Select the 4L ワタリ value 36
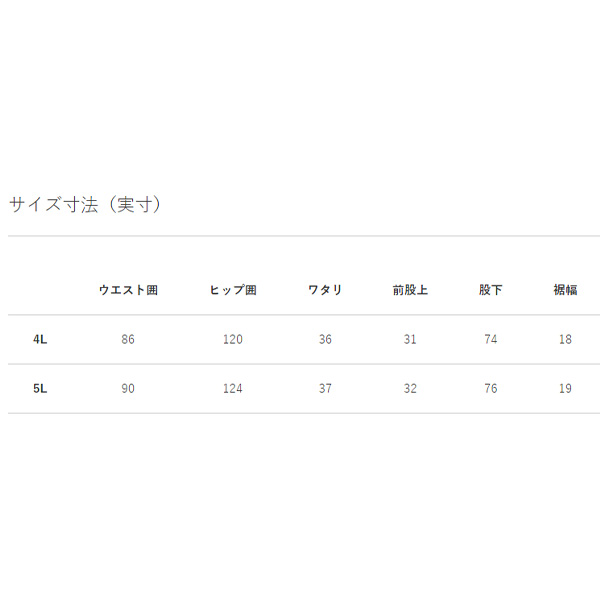 click(x=325, y=340)
